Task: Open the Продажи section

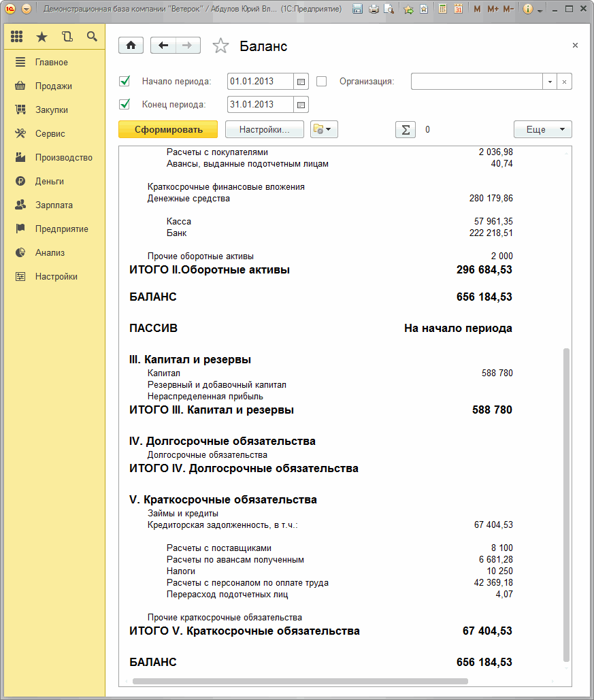Action: click(55, 86)
